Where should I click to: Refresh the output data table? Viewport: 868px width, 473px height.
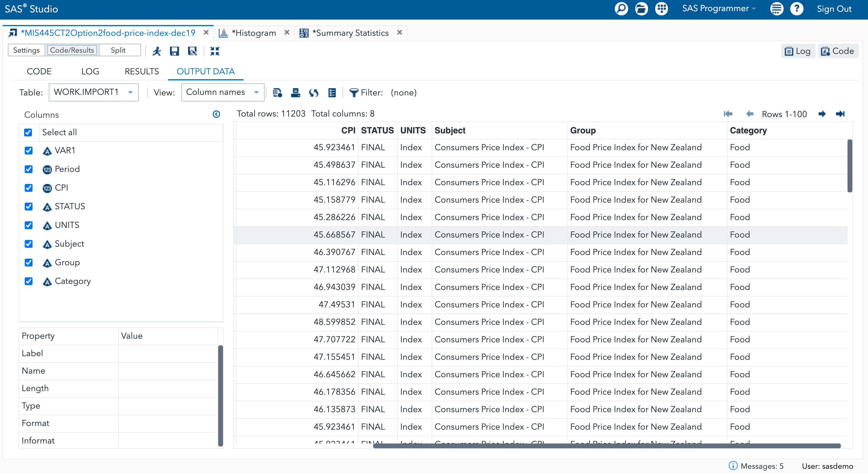313,92
